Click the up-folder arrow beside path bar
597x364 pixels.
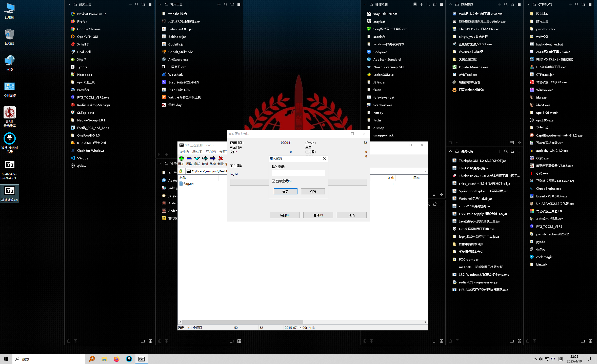(x=181, y=171)
